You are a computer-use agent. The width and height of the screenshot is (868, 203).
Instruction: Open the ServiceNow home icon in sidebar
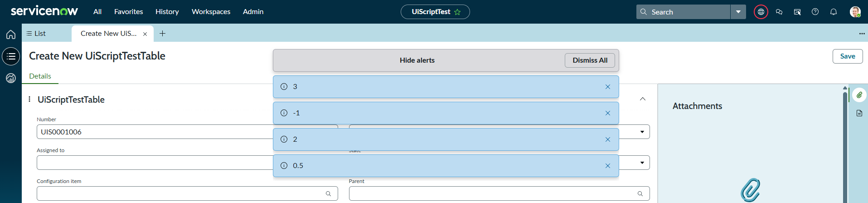pyautogui.click(x=11, y=35)
